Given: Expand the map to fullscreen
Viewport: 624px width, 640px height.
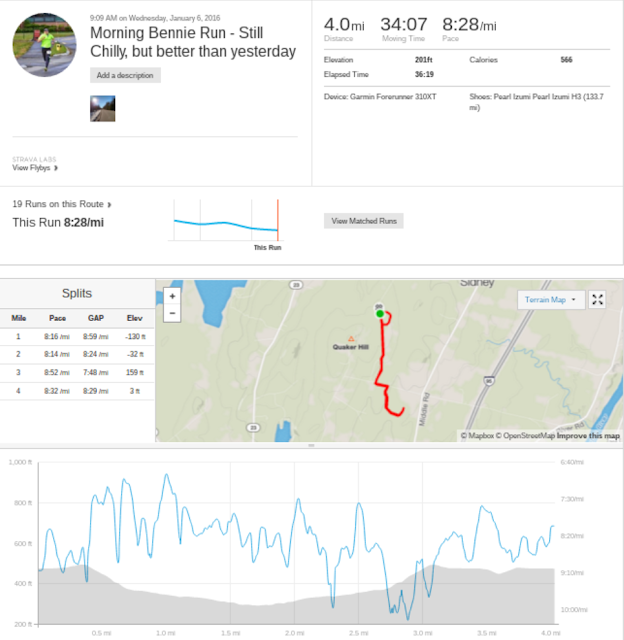Looking at the screenshot, I should 597,300.
